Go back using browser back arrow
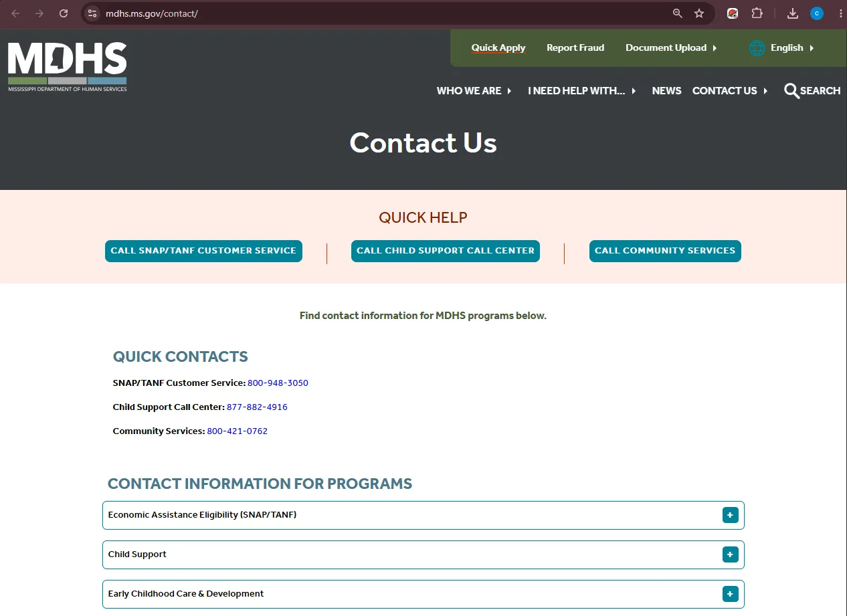 [15, 13]
